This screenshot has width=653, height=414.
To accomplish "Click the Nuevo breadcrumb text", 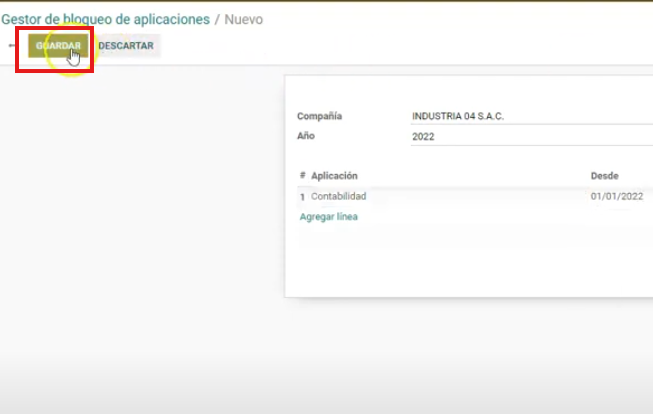I will click(244, 19).
